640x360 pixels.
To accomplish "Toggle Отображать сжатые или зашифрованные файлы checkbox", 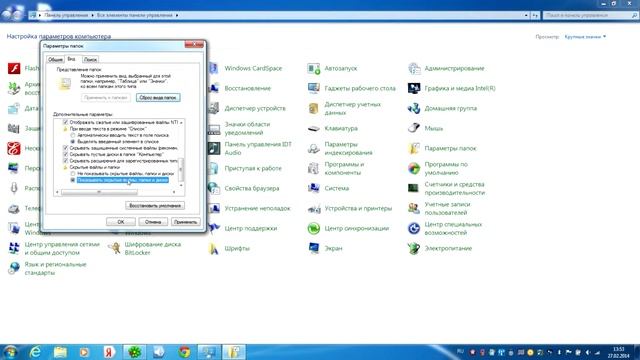I will tap(65, 122).
